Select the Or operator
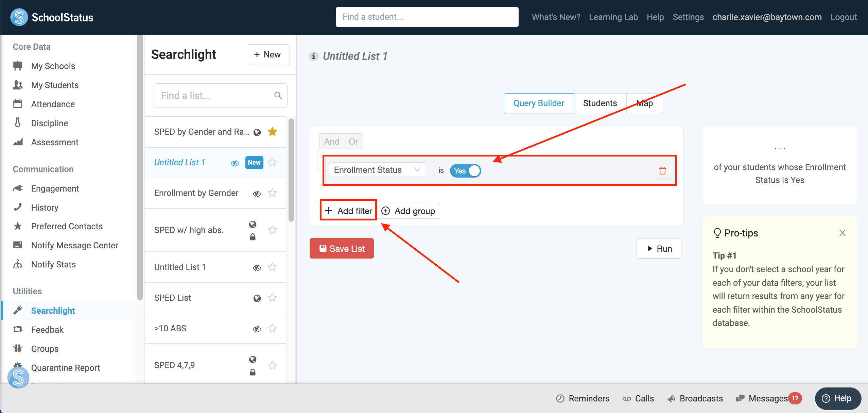This screenshot has height=413, width=868. pyautogui.click(x=353, y=142)
